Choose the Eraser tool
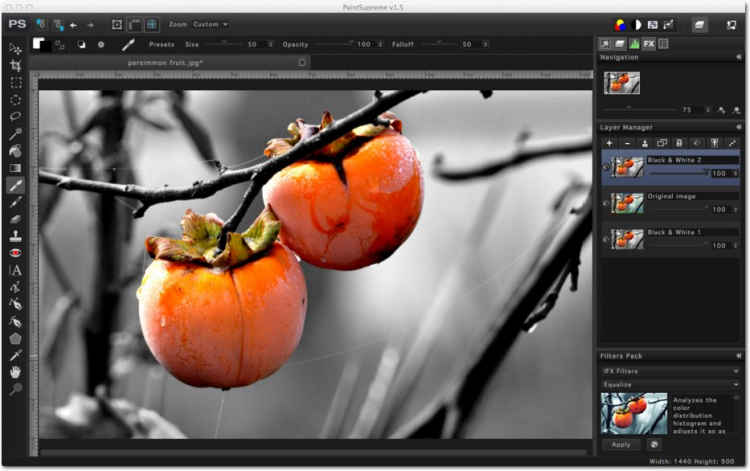This screenshot has width=750, height=471. [15, 219]
